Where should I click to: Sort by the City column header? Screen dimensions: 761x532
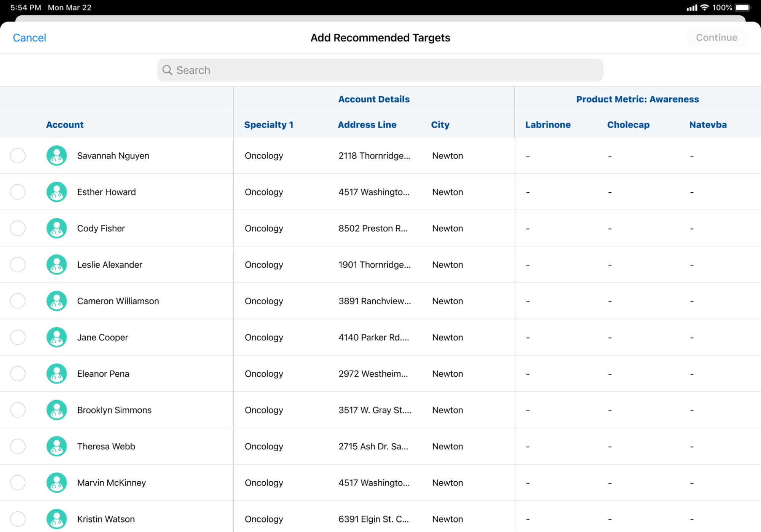point(440,125)
